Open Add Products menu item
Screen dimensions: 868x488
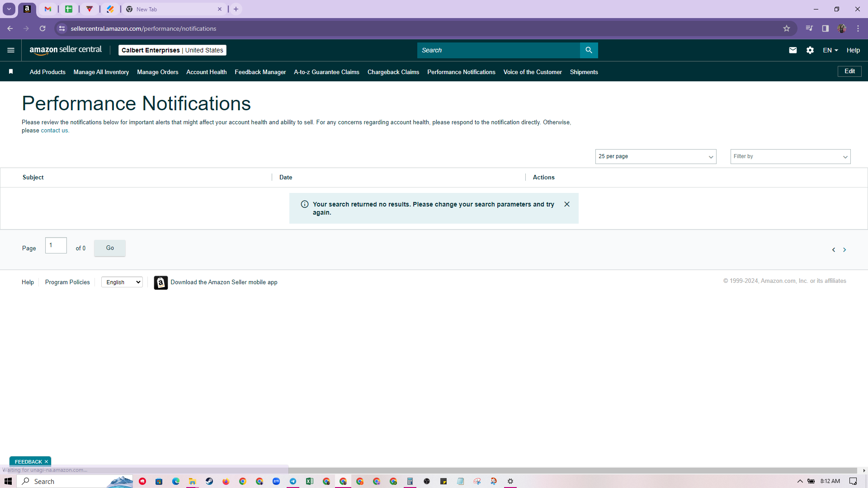[x=47, y=72]
